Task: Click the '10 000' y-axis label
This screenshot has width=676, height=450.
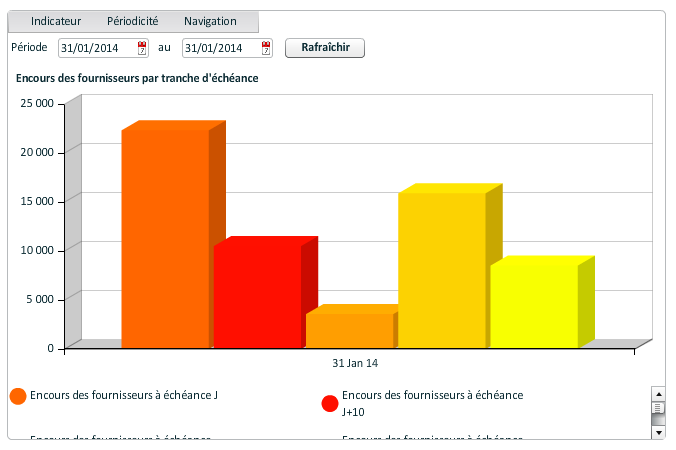Action: click(37, 250)
